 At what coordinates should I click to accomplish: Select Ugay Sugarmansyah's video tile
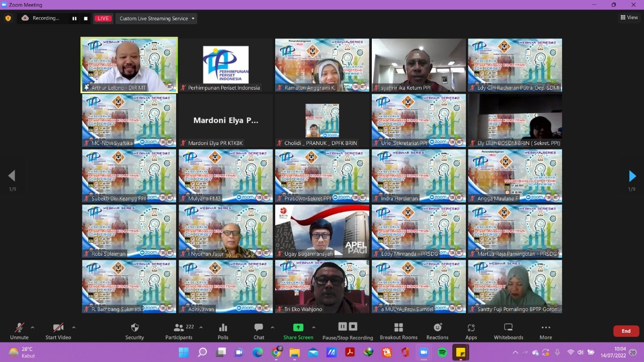pos(322,231)
